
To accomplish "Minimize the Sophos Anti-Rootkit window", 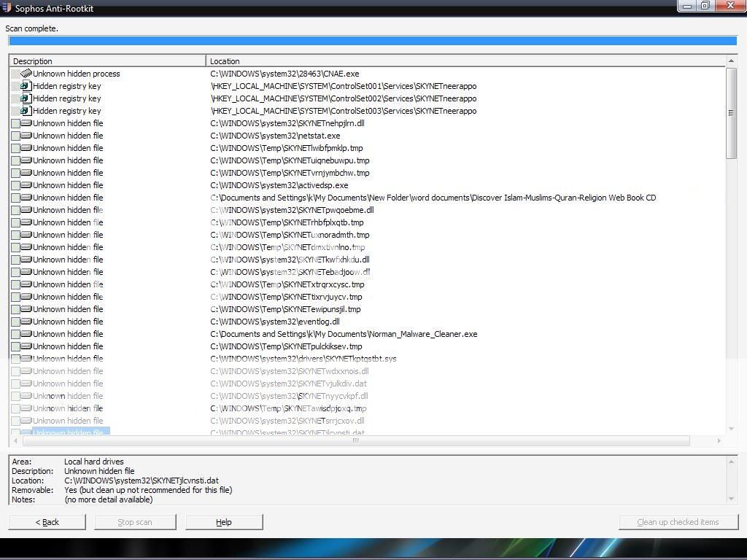I will 687,6.
